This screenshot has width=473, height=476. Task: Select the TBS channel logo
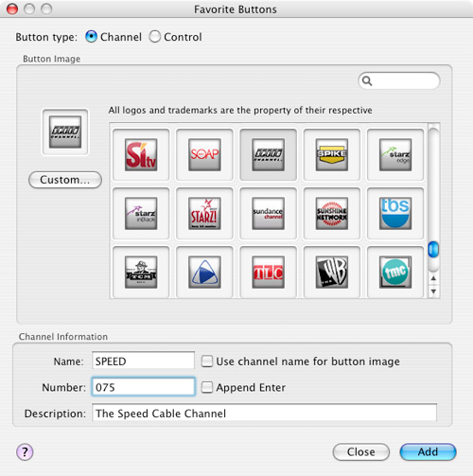pos(395,213)
